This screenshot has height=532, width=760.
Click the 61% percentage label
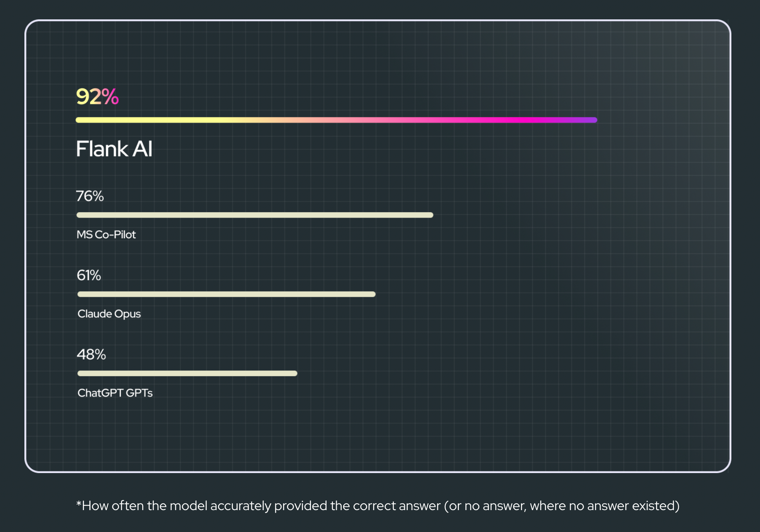[89, 275]
